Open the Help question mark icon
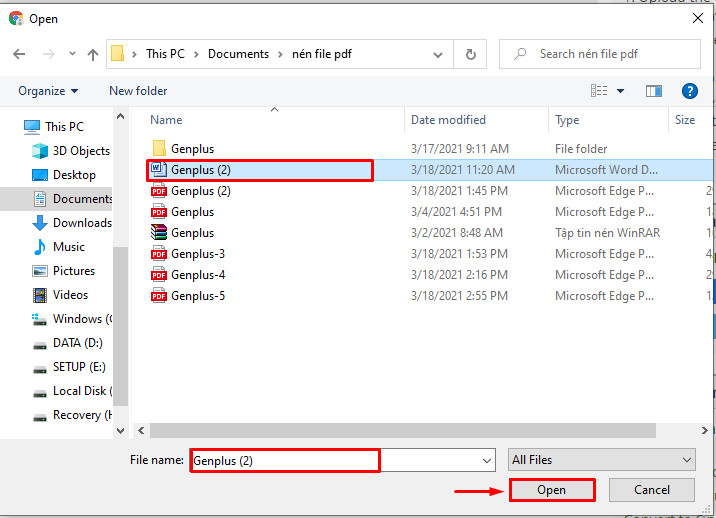Image resolution: width=716 pixels, height=518 pixels. 689,91
